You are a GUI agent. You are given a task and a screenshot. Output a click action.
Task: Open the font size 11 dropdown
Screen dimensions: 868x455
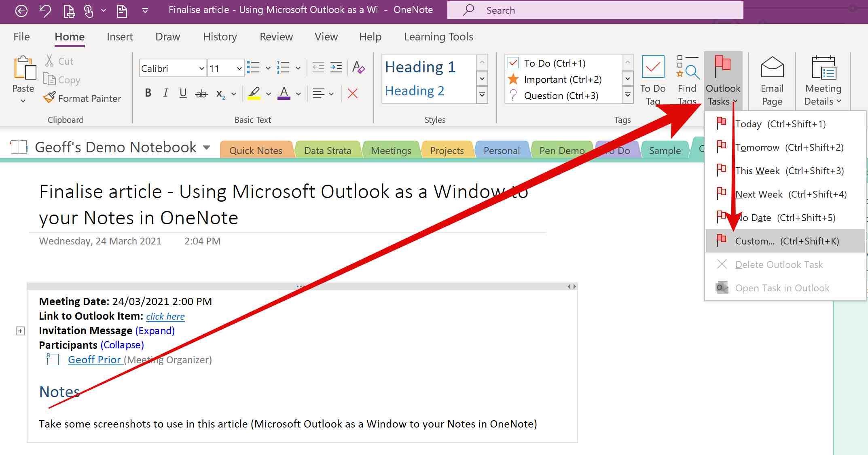(239, 68)
